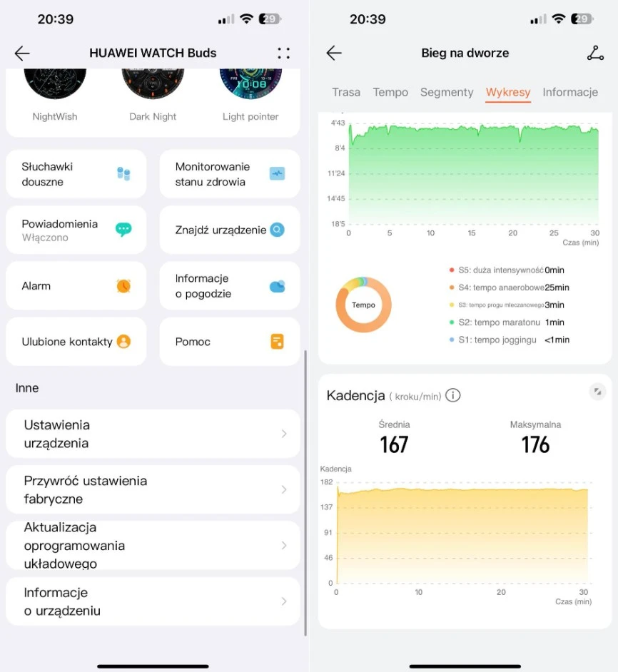Open the Alarm settings

(76, 285)
